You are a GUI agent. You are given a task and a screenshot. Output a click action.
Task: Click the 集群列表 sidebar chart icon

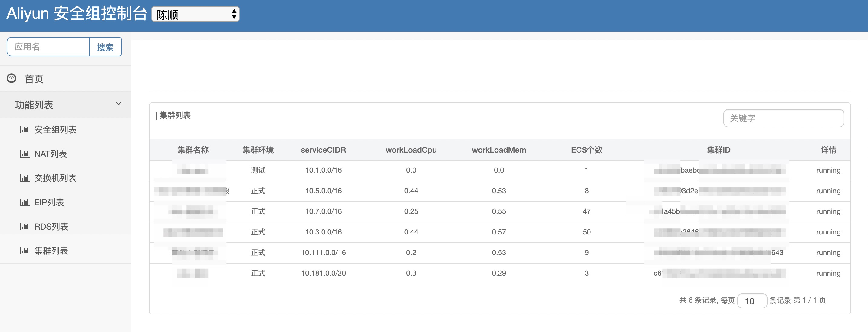tap(24, 251)
